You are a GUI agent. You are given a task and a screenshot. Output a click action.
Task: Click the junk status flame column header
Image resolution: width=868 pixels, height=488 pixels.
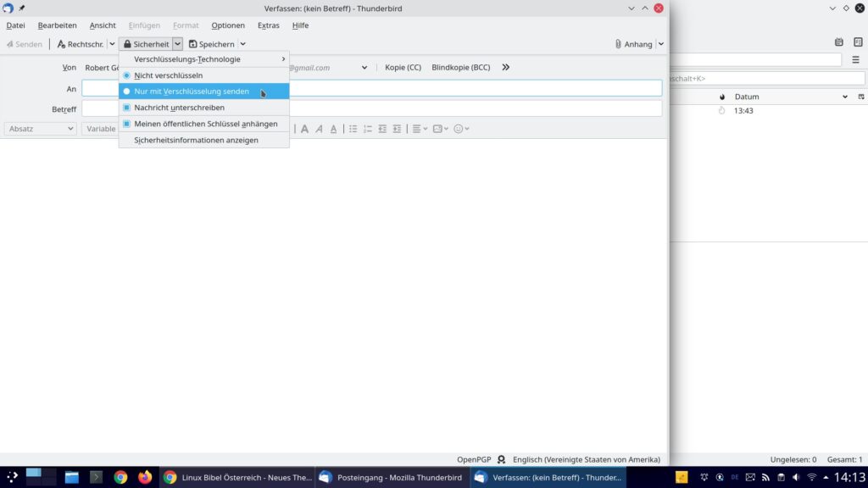click(722, 97)
